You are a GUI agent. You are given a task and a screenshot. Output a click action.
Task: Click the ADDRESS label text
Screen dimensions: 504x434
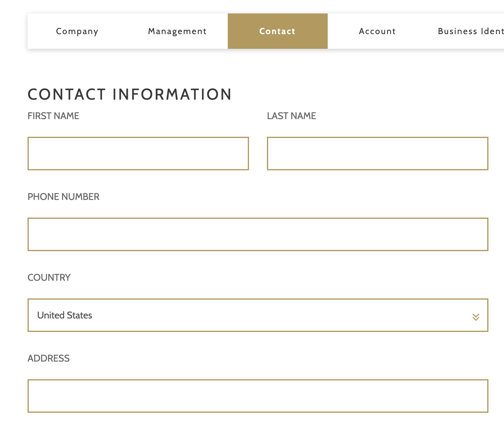pyautogui.click(x=48, y=358)
